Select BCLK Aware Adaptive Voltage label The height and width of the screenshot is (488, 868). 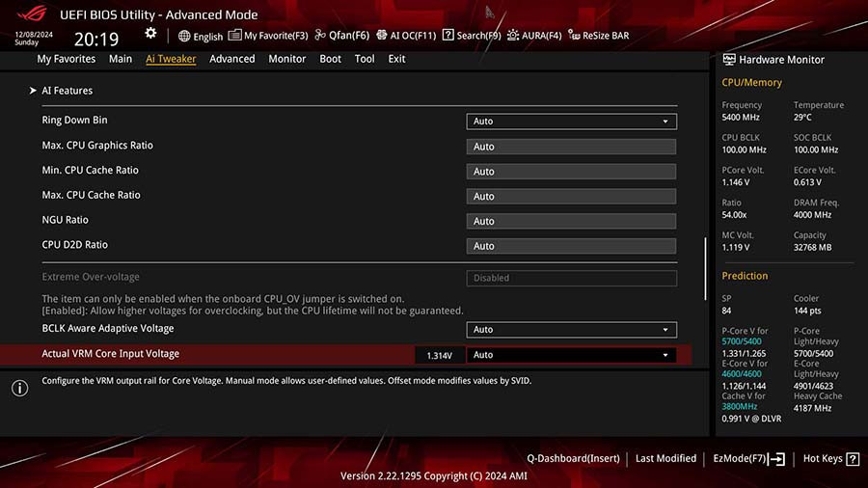click(108, 328)
